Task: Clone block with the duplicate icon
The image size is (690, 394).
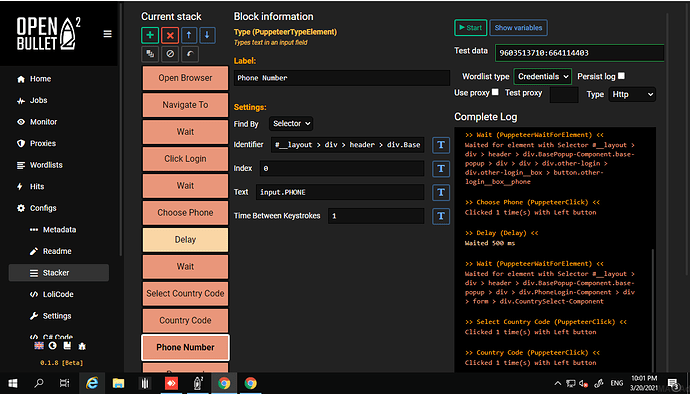Action: tap(150, 54)
